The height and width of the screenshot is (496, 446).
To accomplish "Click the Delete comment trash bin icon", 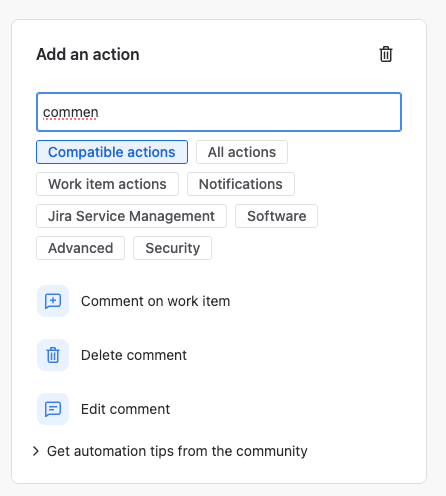I will [x=53, y=355].
